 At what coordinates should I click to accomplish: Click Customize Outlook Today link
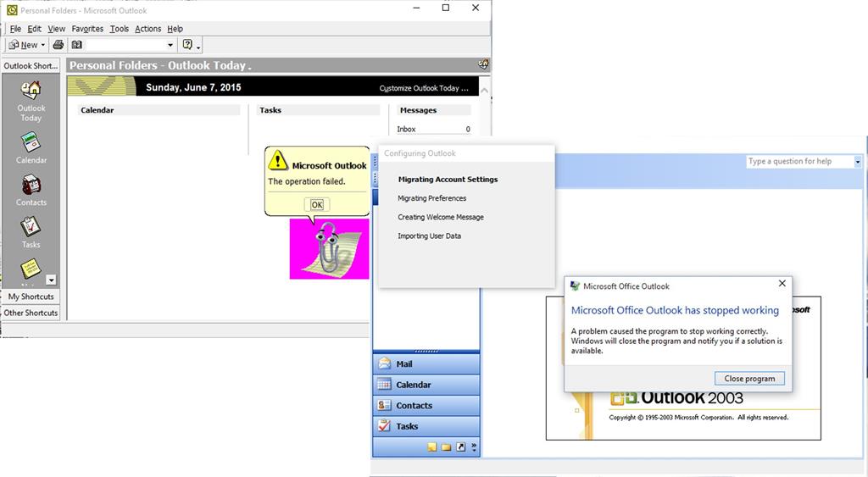(424, 88)
